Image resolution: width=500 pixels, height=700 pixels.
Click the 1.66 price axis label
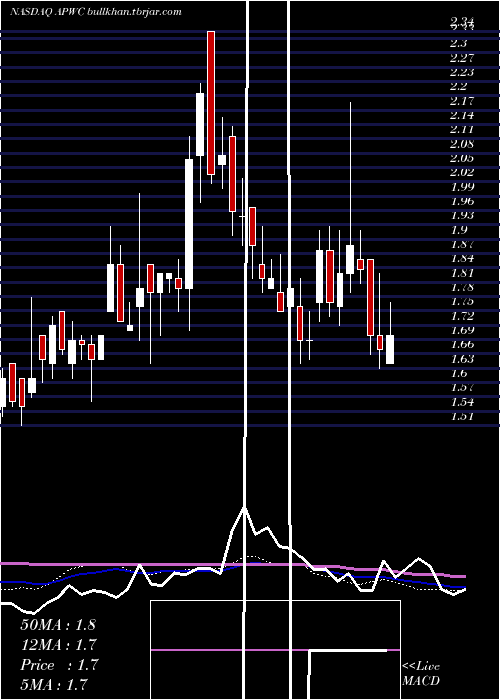coord(462,344)
